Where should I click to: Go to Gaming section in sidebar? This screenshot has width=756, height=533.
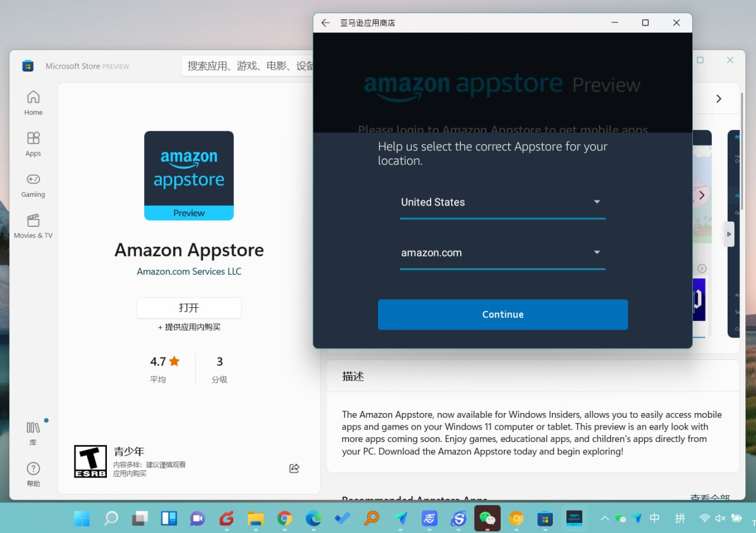33,185
